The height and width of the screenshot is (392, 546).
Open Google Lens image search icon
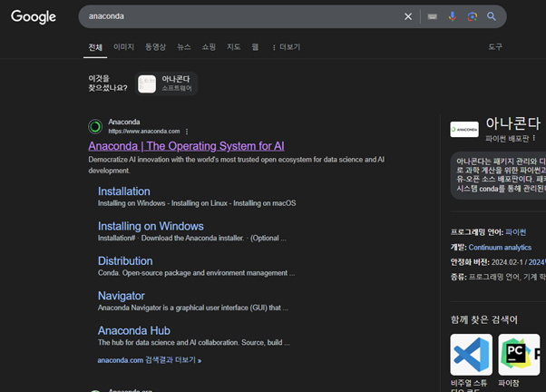pos(472,16)
